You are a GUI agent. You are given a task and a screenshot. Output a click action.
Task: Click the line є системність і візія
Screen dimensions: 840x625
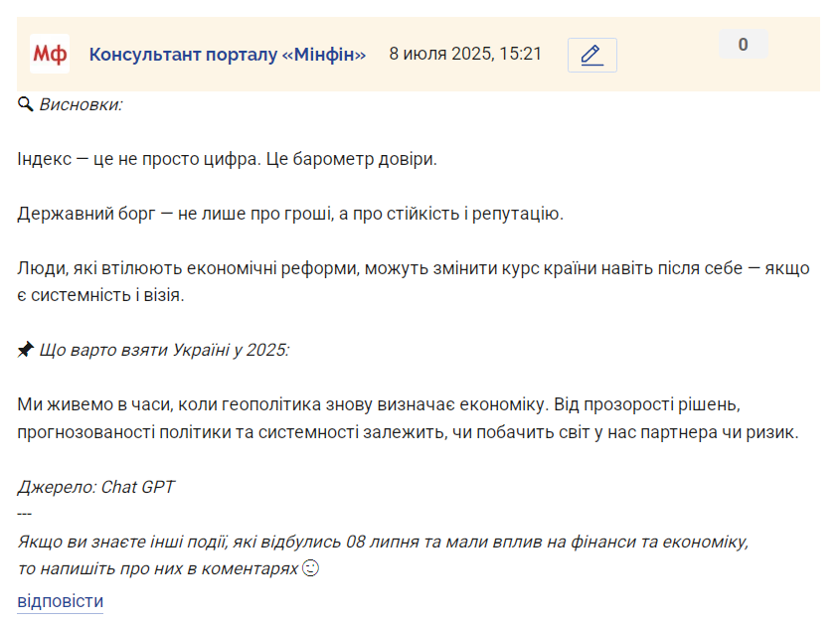[100, 295]
